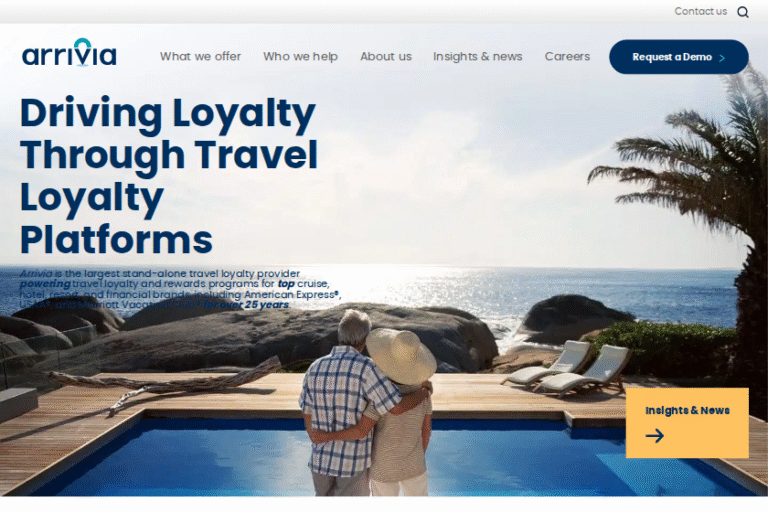Click the chevron in Request a Demo button
Image resolution: width=768 pixels, height=512 pixels.
click(x=721, y=58)
